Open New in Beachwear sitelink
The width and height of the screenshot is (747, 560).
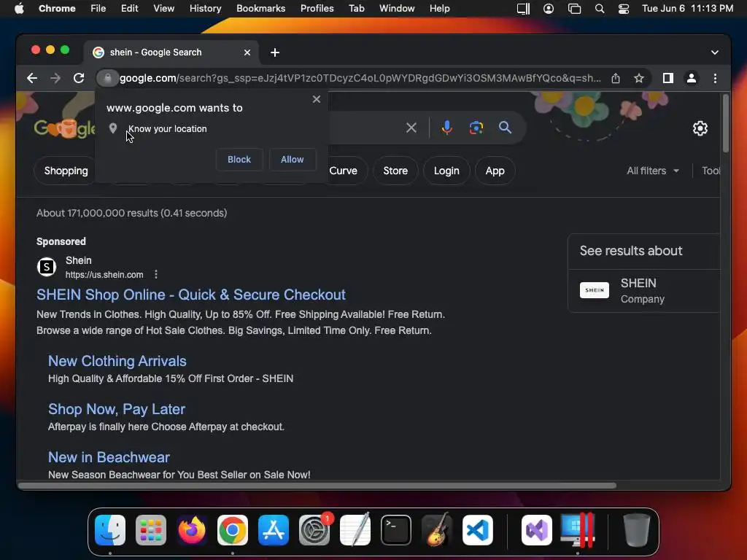109,457
